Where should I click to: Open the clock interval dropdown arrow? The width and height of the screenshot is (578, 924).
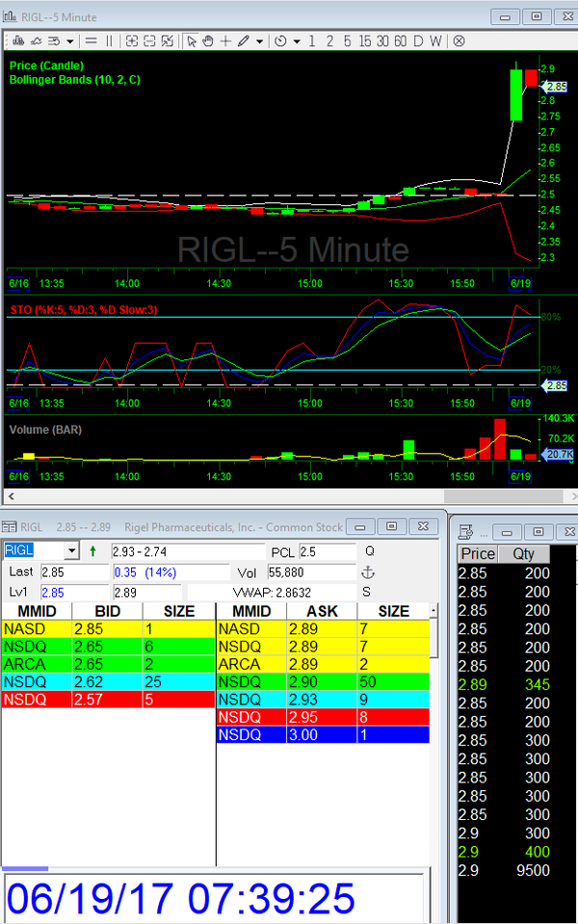(297, 40)
